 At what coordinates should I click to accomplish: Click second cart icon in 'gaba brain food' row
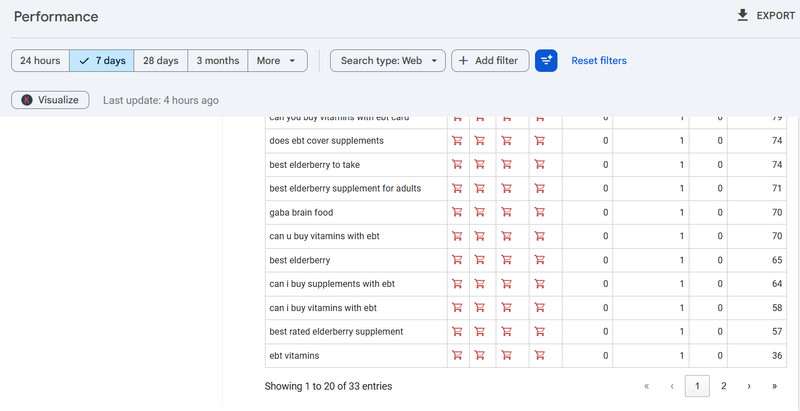click(x=480, y=212)
